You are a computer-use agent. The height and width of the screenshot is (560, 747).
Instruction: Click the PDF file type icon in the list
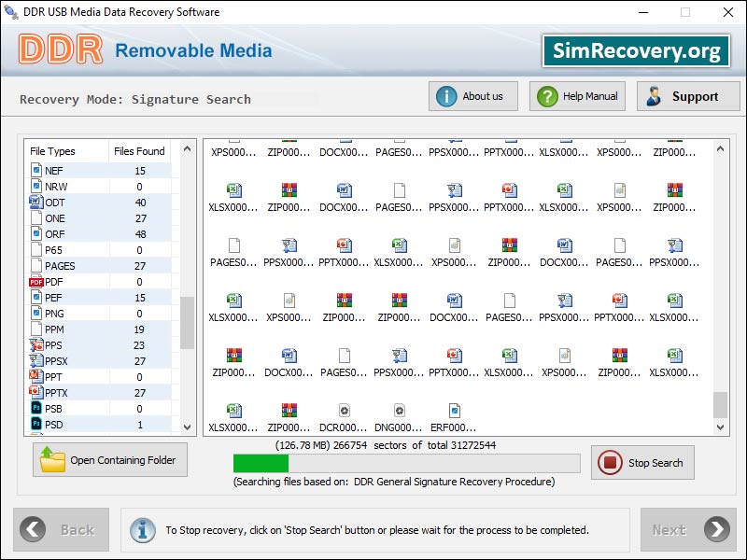click(x=34, y=282)
